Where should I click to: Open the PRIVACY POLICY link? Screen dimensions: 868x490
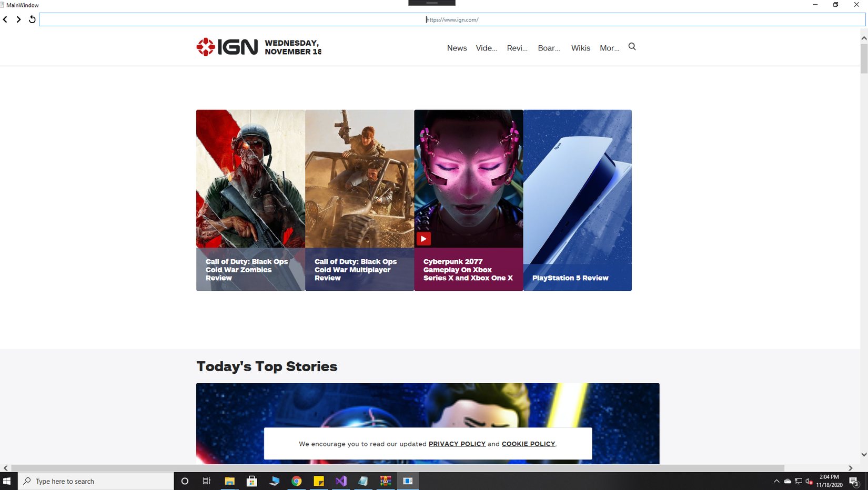457,444
